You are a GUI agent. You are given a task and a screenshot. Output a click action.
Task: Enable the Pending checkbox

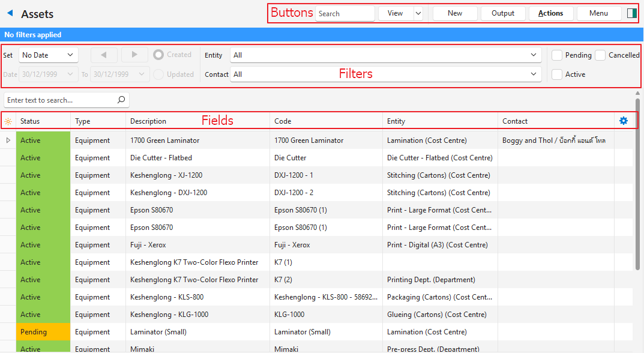pyautogui.click(x=557, y=55)
